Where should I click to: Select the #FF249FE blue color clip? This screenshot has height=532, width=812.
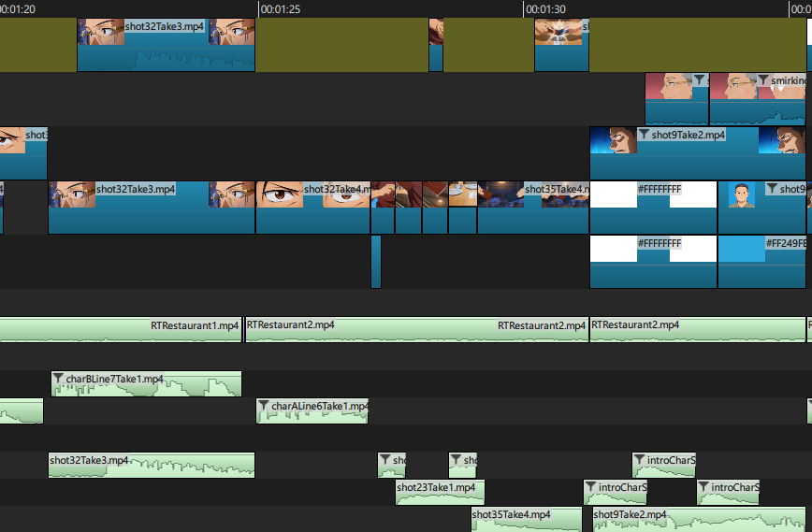[761, 262]
